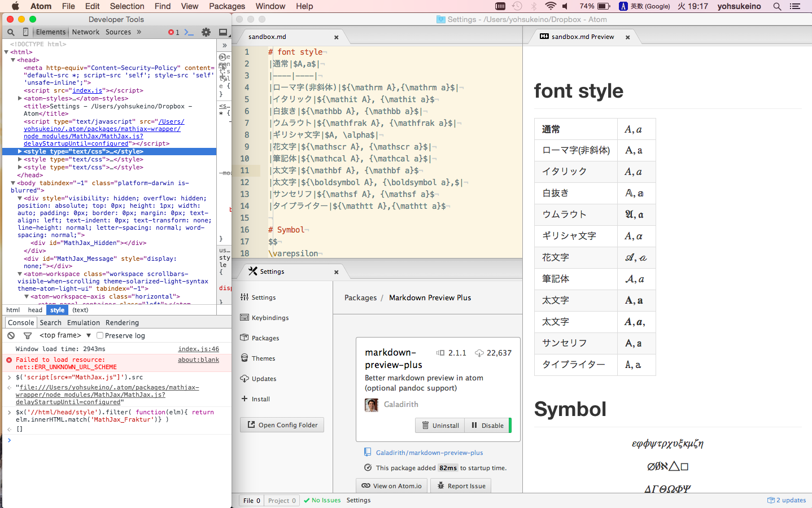The height and width of the screenshot is (508, 812).
Task: Click the Report Issue button
Action: [x=461, y=485]
